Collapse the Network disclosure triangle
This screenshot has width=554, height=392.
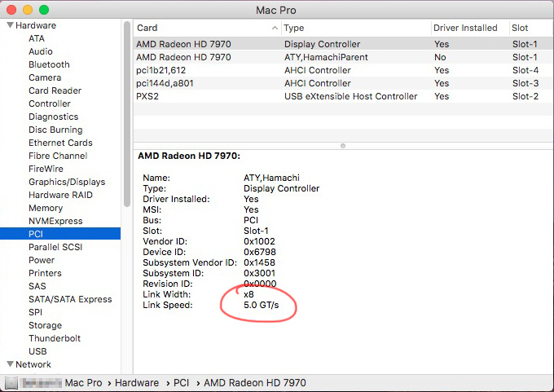[11, 364]
